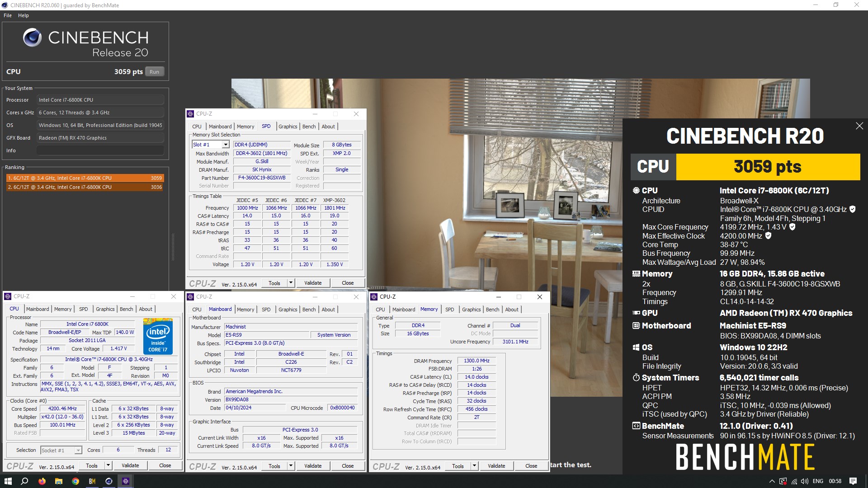
Task: Click Tools button in Memory CPU-Z window
Action: tap(458, 466)
